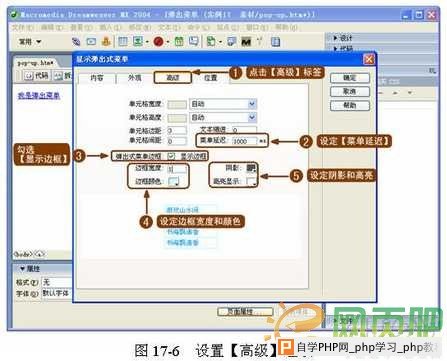Open the 边框颜色 color swatch
Image resolution: width=447 pixels, height=361 pixels.
pyautogui.click(x=174, y=182)
